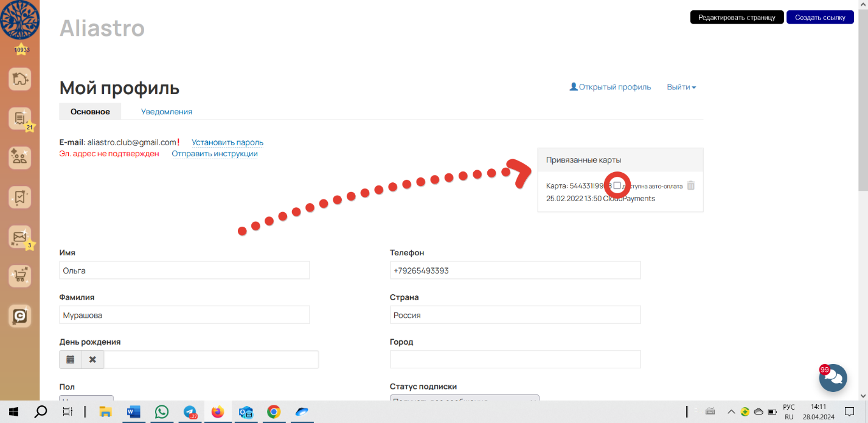
Task: Open the Статус подписки dropdown
Action: click(464, 400)
